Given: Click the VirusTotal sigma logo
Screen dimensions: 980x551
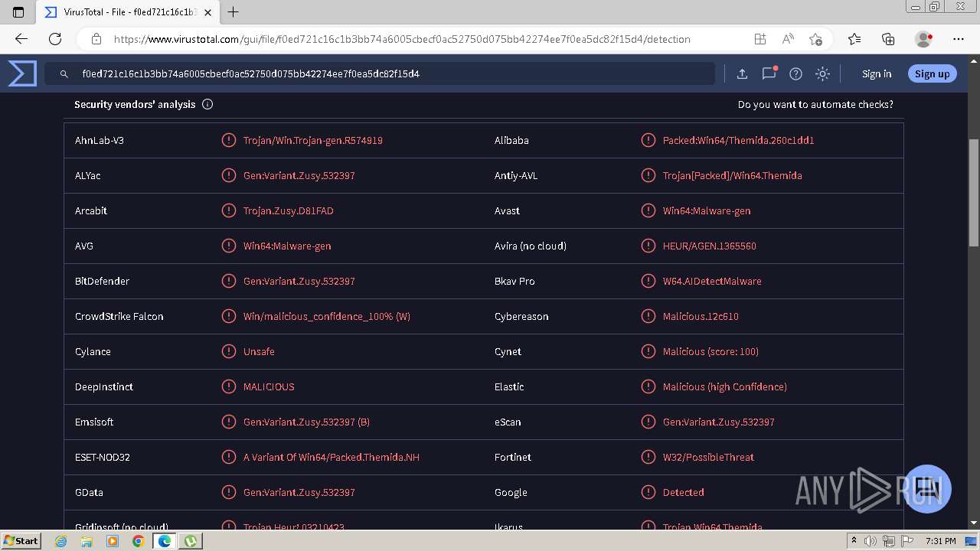Looking at the screenshot, I should (x=22, y=73).
